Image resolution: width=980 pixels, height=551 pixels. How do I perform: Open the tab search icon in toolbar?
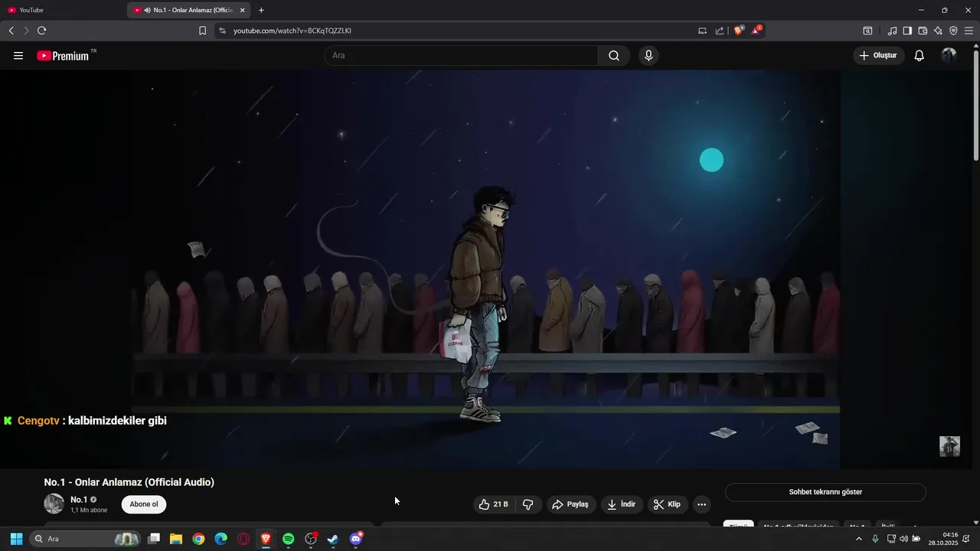click(x=867, y=31)
